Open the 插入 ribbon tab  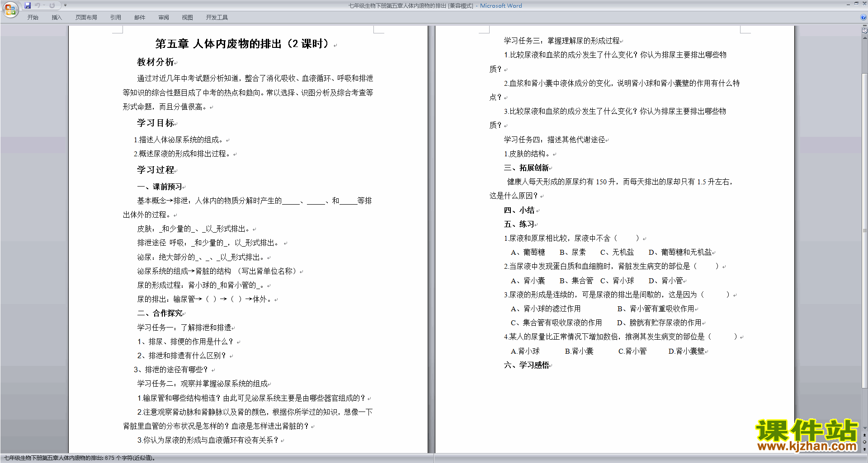[x=57, y=17]
